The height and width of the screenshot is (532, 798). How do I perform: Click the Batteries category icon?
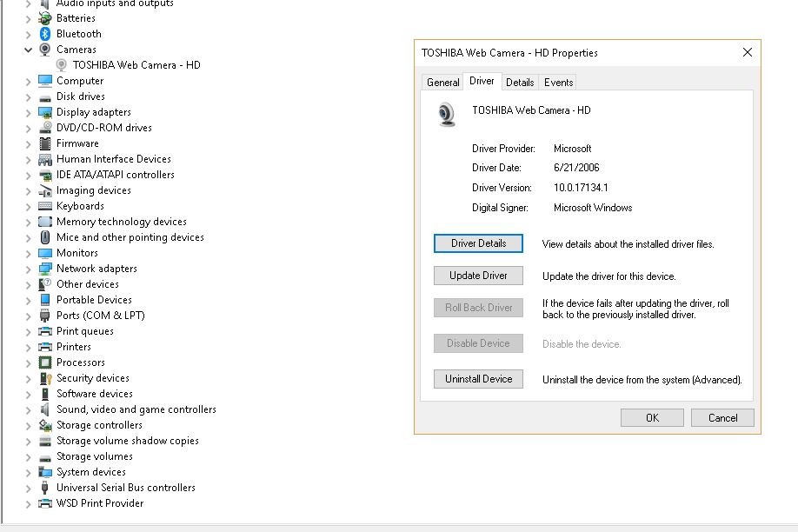coord(45,18)
